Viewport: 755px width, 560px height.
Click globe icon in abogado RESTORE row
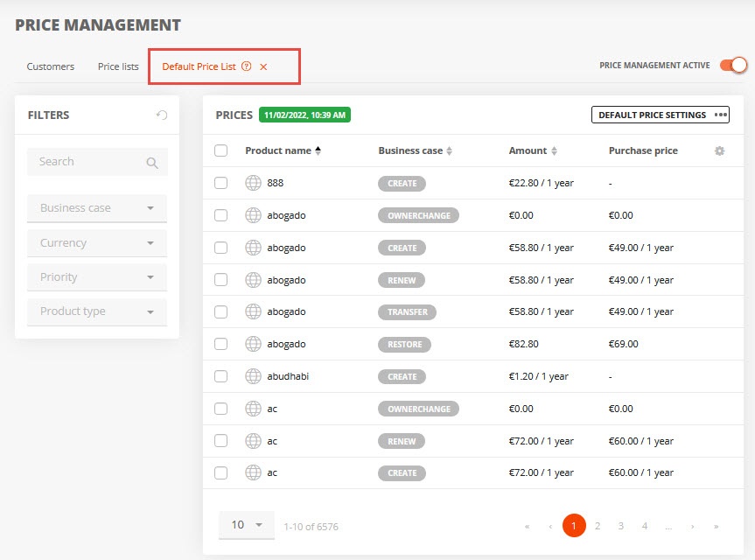(253, 344)
